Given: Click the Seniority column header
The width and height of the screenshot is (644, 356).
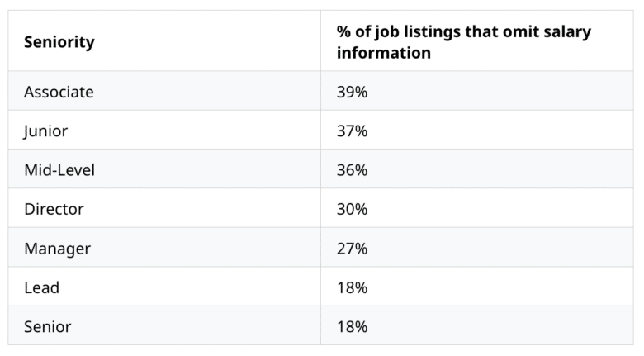Looking at the screenshot, I should (x=59, y=42).
